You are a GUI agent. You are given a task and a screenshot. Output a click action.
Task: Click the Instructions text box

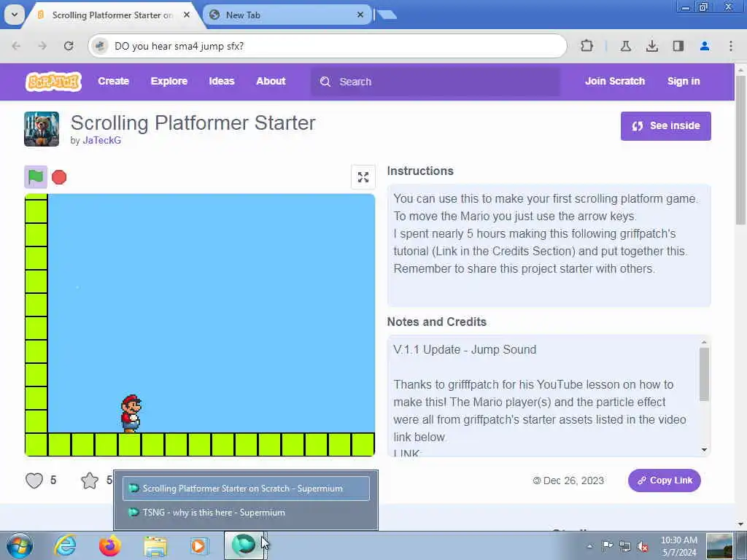(x=549, y=246)
